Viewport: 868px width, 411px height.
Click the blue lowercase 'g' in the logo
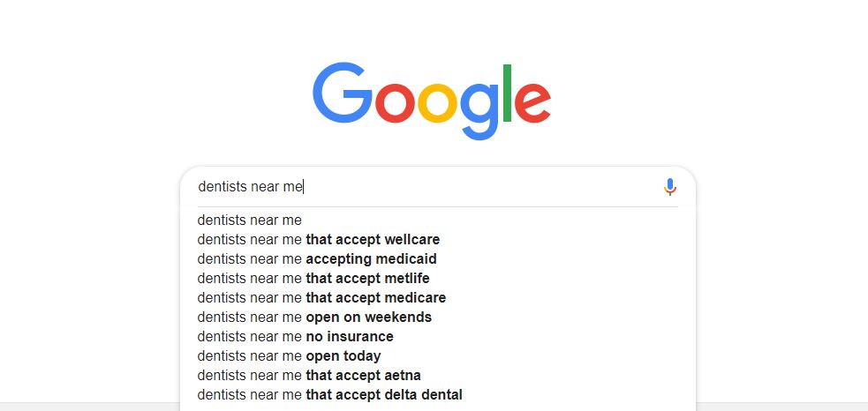pyautogui.click(x=480, y=111)
